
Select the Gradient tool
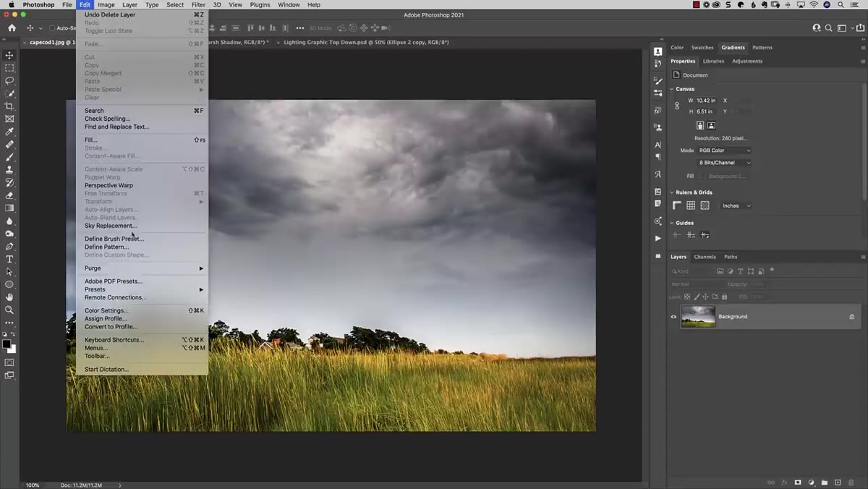(9, 208)
